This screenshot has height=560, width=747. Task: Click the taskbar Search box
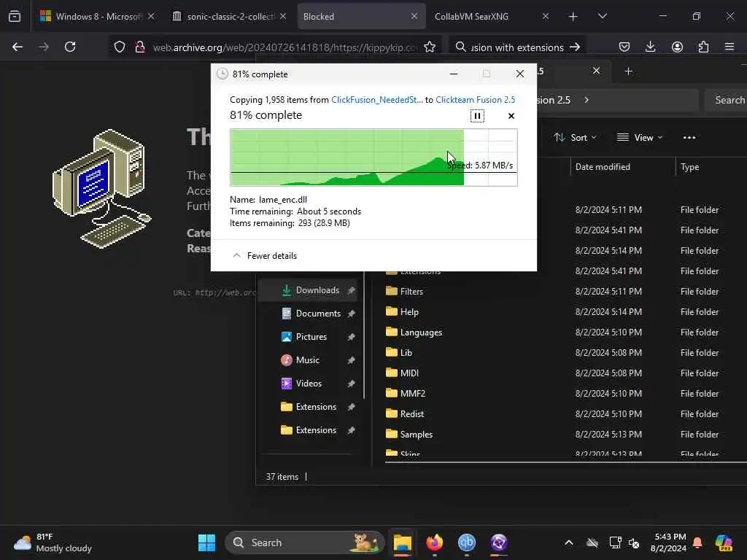[304, 542]
